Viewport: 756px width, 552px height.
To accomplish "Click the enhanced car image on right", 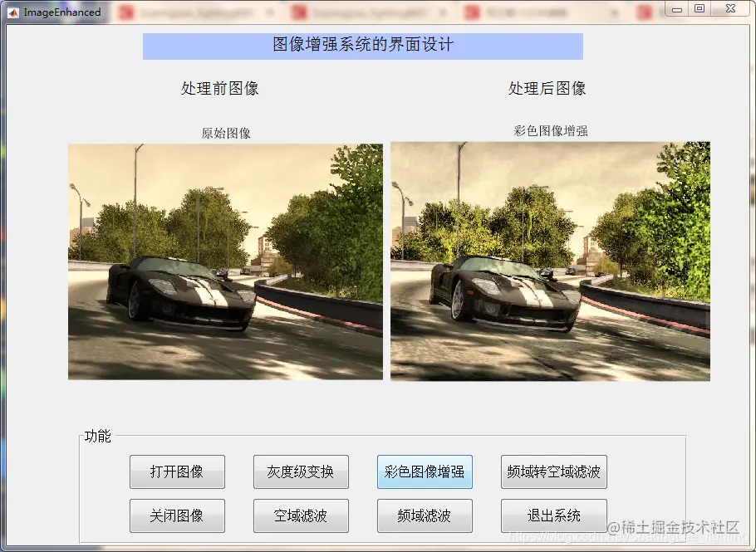I will click(x=550, y=261).
